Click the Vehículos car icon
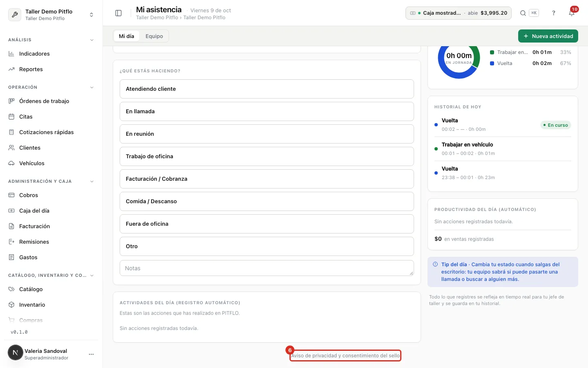This screenshot has width=588, height=368. (x=11, y=163)
